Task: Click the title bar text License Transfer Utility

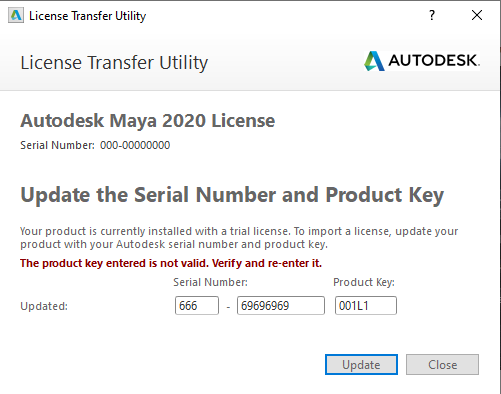Action: [88, 16]
